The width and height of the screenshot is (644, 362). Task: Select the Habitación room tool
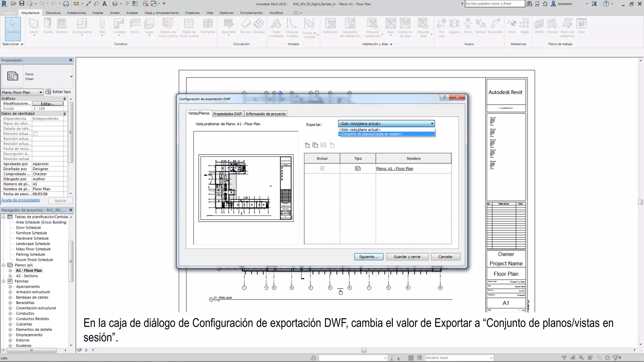click(x=330, y=26)
